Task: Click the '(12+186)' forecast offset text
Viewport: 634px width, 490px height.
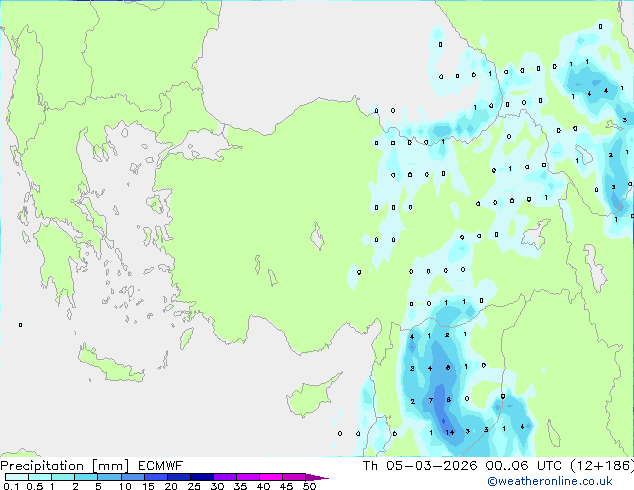Action: coord(602,466)
